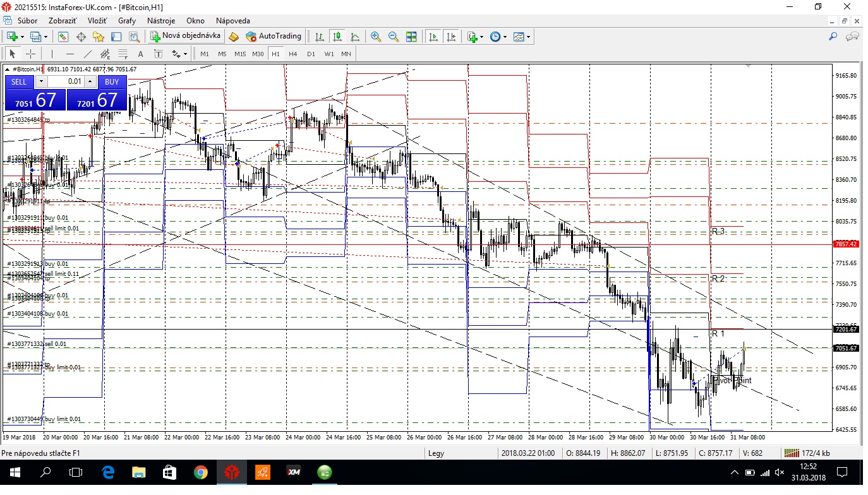Increase lot volume with up arrow
868x495 pixels.
coord(90,81)
